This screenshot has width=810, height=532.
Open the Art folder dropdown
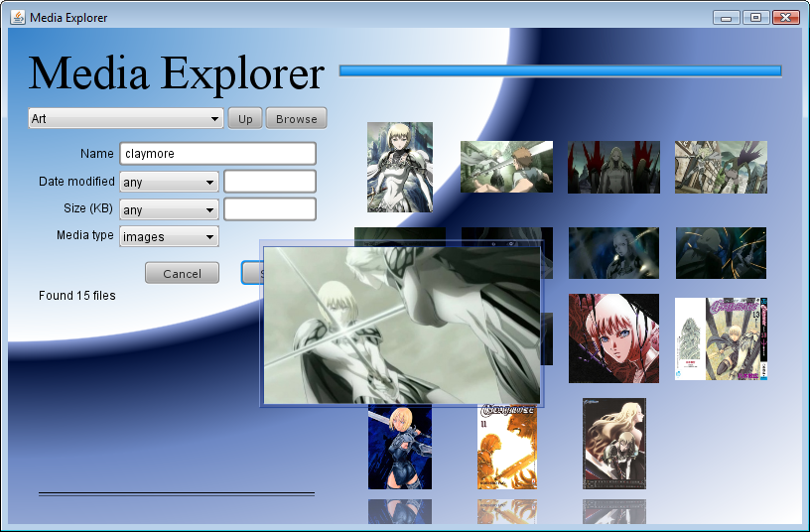(x=125, y=118)
